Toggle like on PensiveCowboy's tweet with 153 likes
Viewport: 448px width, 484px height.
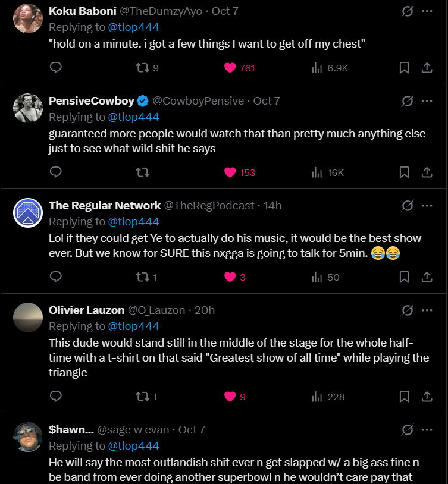click(x=230, y=172)
